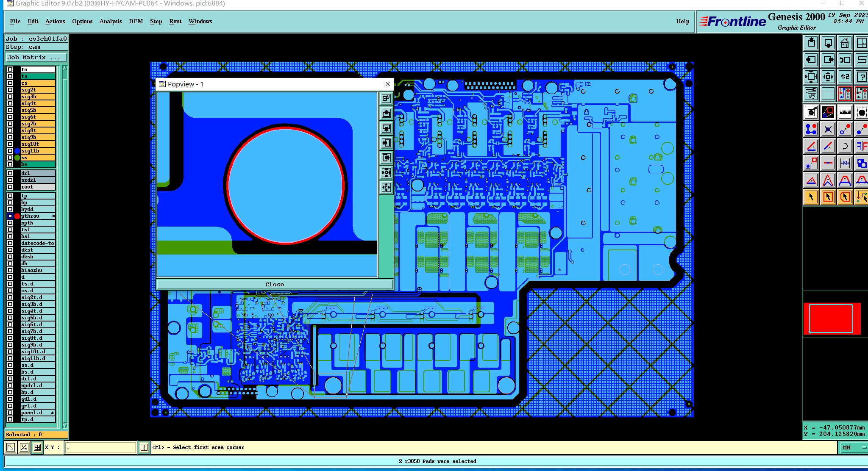Select the yellow arrow pointer tool
This screenshot has height=471, width=868.
pos(811,197)
